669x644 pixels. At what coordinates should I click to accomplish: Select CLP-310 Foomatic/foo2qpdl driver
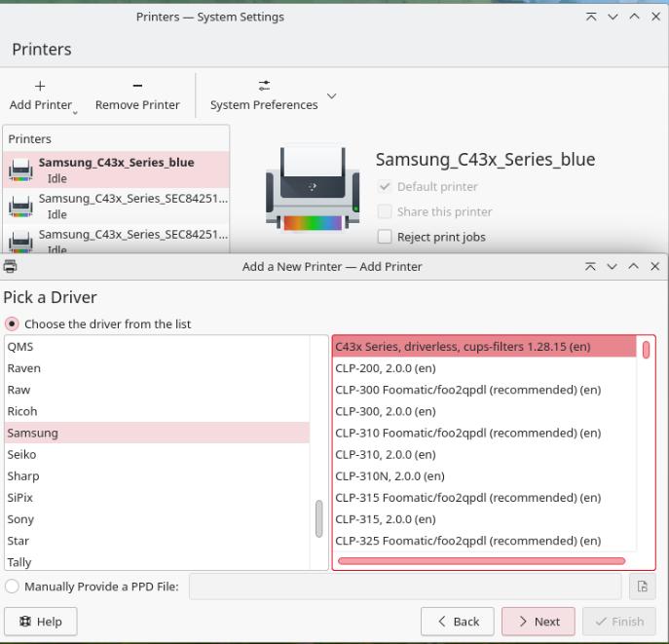[484, 433]
